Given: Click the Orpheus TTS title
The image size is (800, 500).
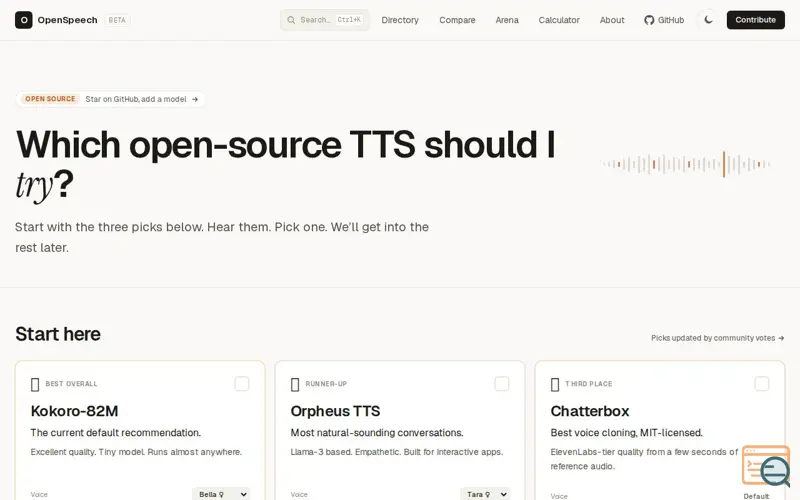Looking at the screenshot, I should (x=335, y=411).
